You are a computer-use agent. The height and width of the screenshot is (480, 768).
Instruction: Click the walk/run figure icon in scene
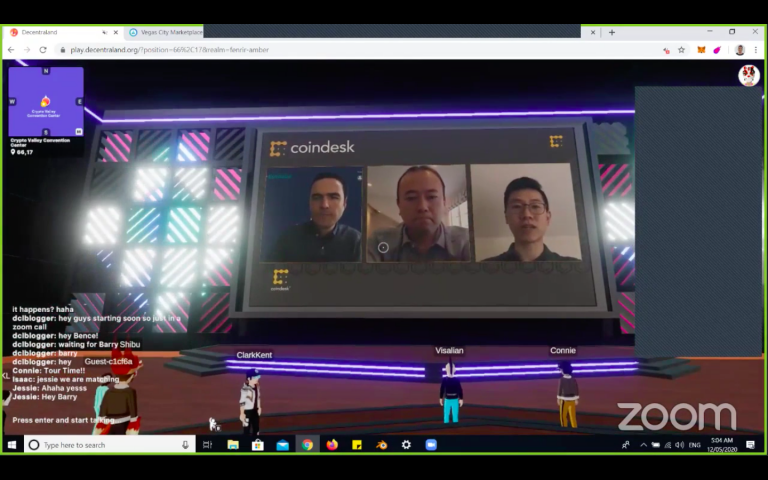point(214,424)
